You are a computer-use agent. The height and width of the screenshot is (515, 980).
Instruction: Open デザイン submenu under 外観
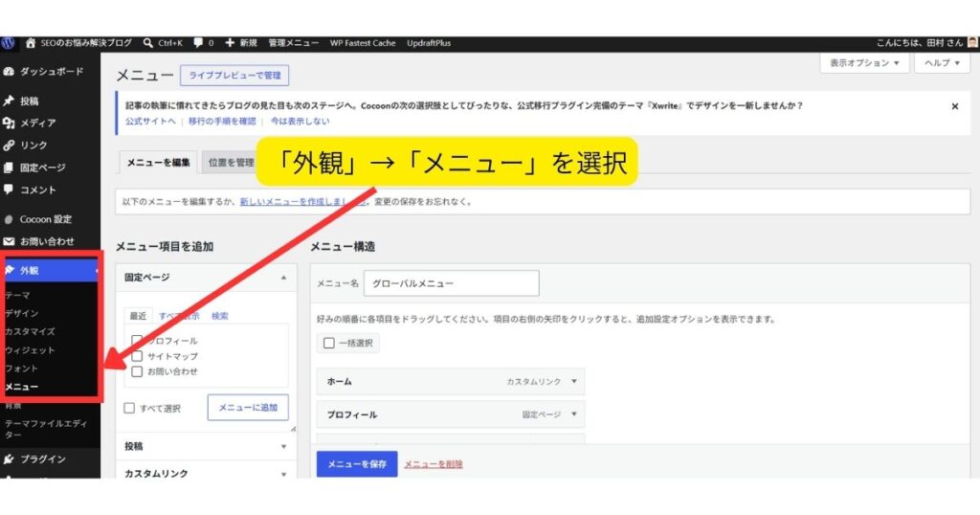[x=22, y=313]
